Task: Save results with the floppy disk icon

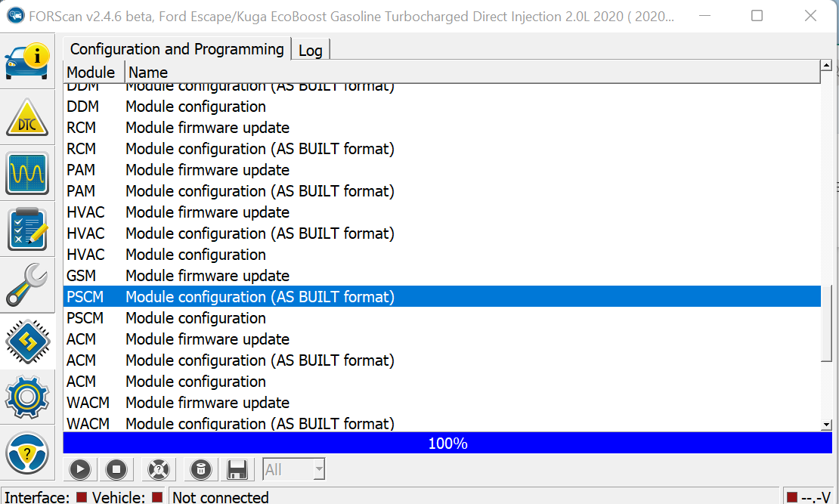Action: 237,469
